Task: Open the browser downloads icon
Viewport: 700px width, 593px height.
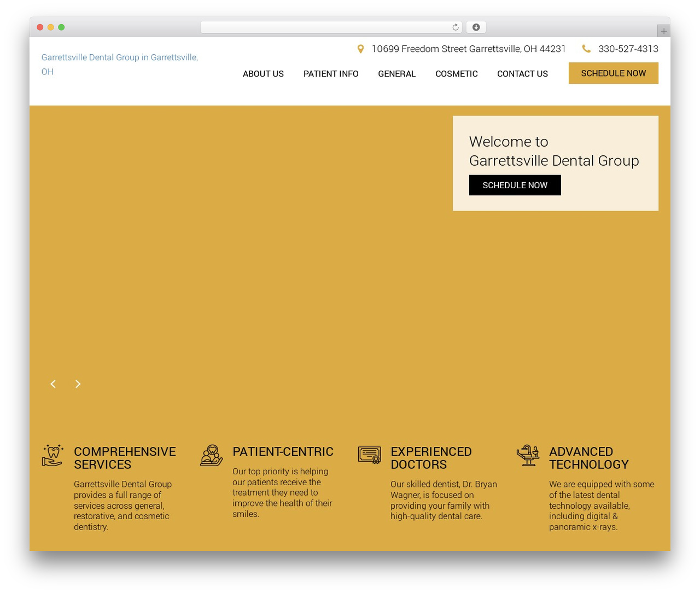Action: 476,27
